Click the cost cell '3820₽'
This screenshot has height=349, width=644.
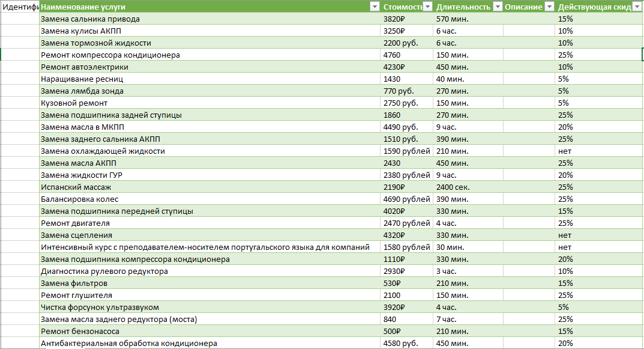point(406,19)
